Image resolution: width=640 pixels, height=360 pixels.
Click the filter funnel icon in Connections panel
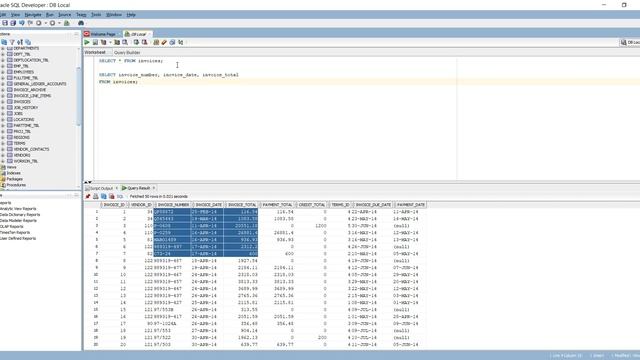click(12, 42)
